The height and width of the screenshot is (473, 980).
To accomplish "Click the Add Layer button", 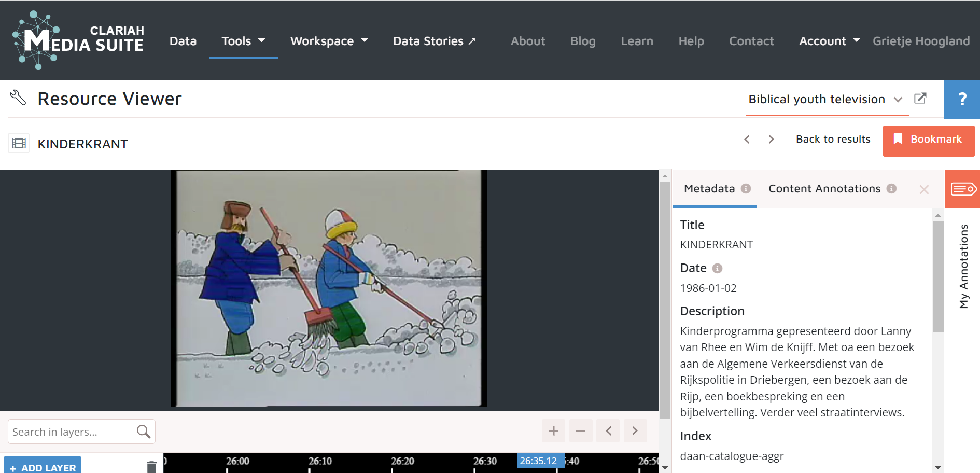I will (43, 467).
